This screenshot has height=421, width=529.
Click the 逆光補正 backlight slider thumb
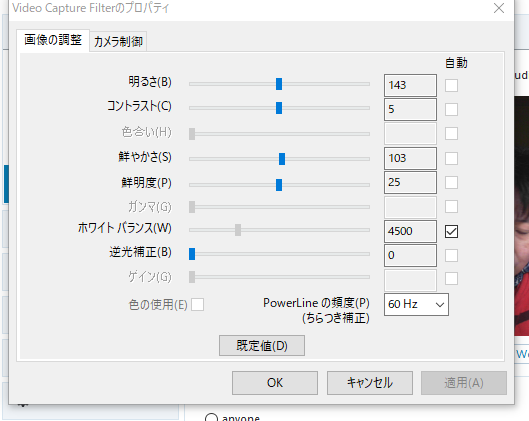pyautogui.click(x=192, y=254)
